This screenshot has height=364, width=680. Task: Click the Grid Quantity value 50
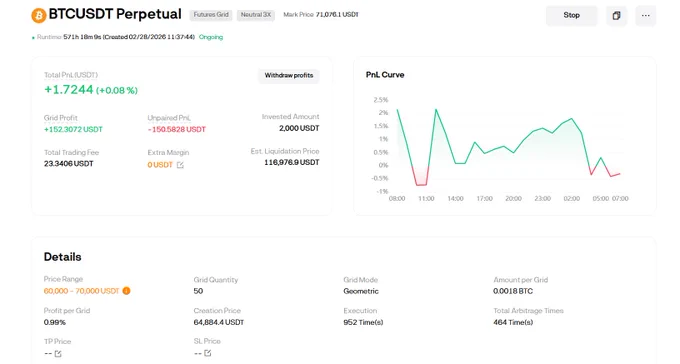click(198, 291)
